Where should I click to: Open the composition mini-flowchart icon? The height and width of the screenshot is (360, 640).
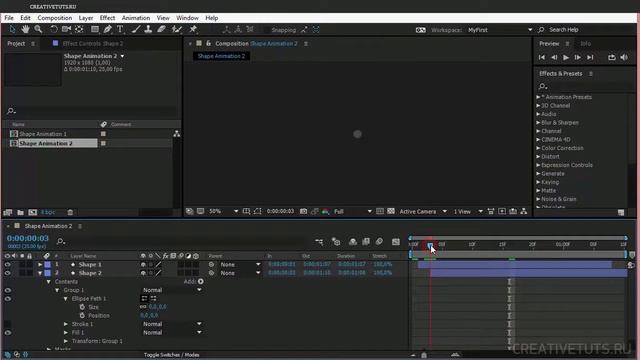(319, 242)
